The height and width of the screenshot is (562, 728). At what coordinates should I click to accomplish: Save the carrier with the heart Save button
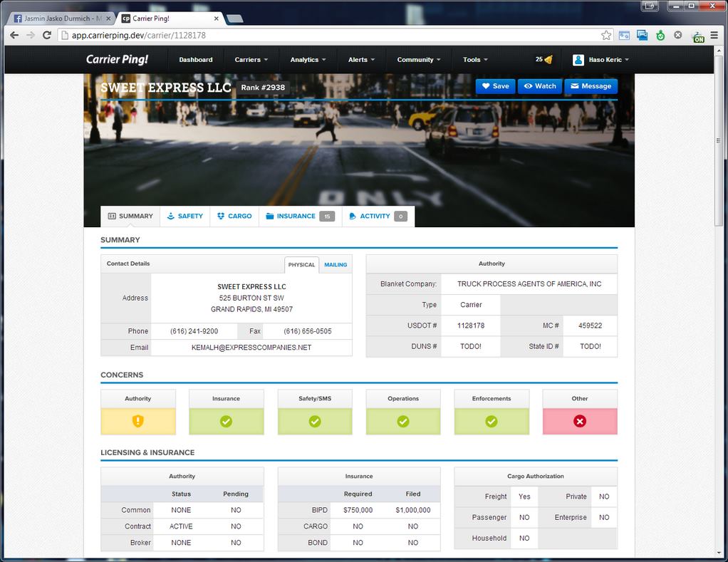tap(495, 86)
